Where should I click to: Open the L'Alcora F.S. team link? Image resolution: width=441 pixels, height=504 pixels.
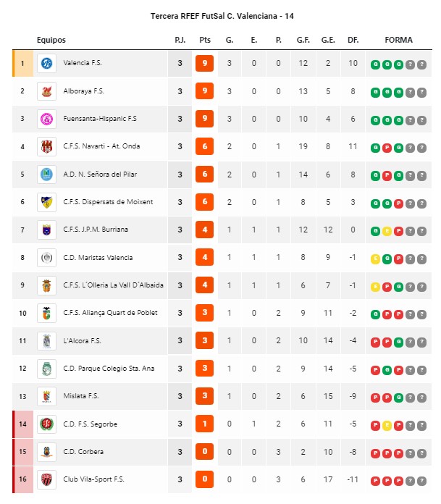coord(82,341)
